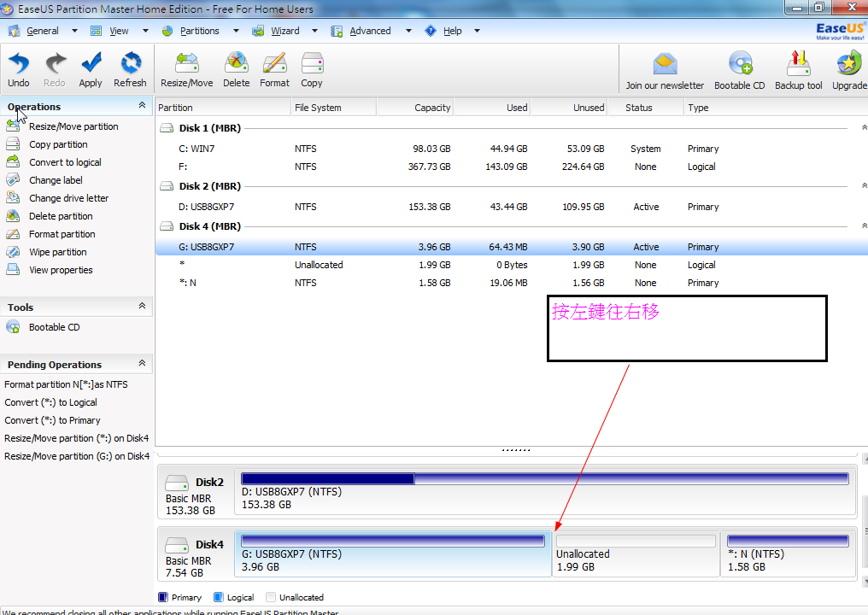Click the Wipe partition icon
This screenshot has width=868, height=615.
[13, 252]
